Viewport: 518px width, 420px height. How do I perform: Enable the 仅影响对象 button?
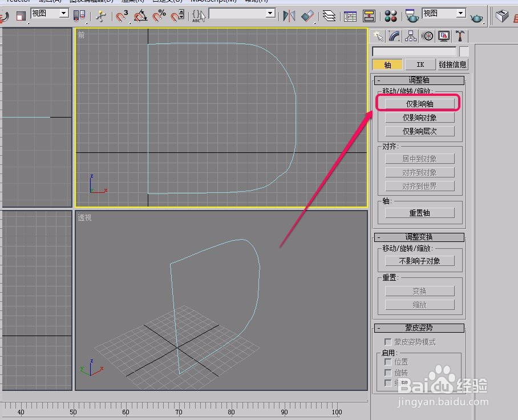coord(419,118)
